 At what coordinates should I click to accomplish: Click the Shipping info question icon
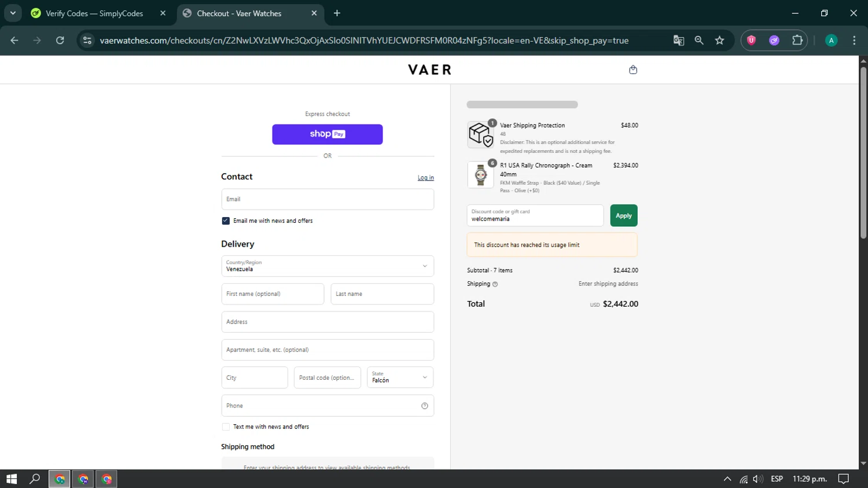tap(495, 284)
